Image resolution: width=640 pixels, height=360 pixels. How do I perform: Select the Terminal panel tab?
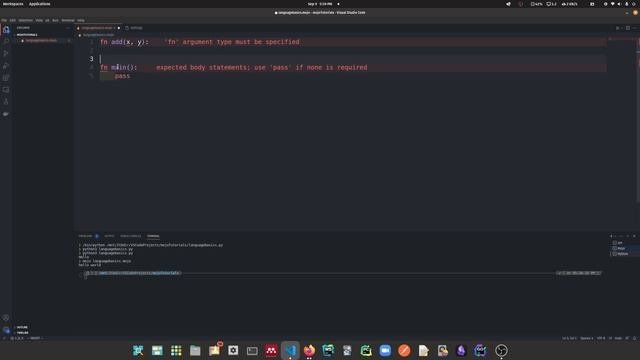[153, 236]
